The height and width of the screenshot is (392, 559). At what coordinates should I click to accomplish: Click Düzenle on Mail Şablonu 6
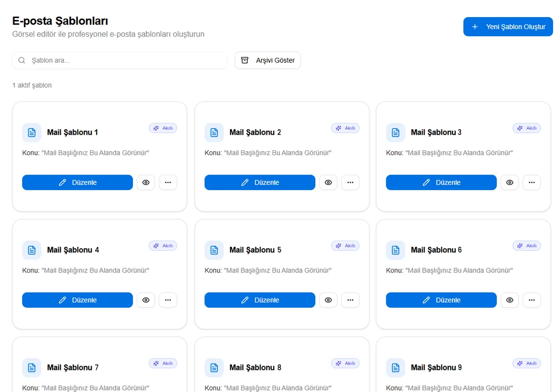(441, 300)
